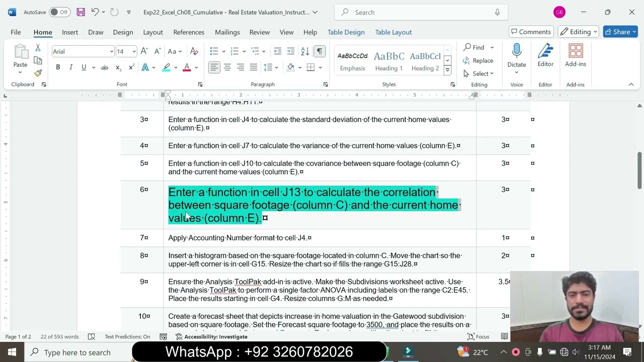
Task: Open Editing mode dropdown
Action: coord(579,32)
